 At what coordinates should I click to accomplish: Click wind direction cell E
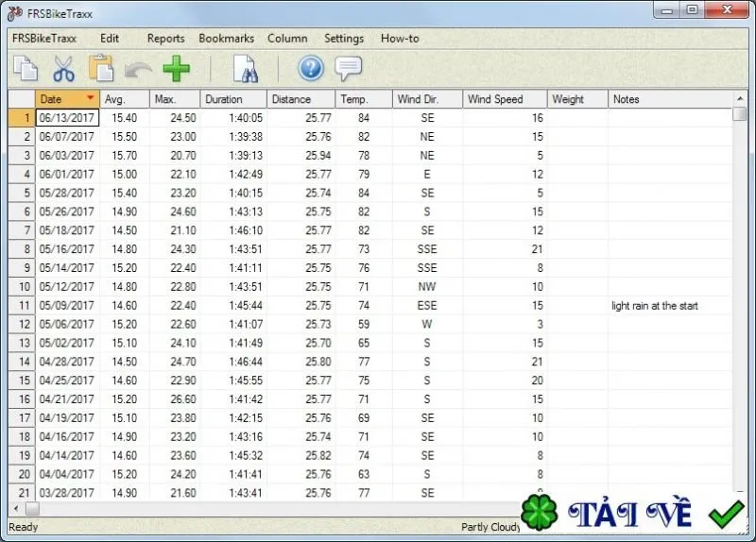pos(427,174)
